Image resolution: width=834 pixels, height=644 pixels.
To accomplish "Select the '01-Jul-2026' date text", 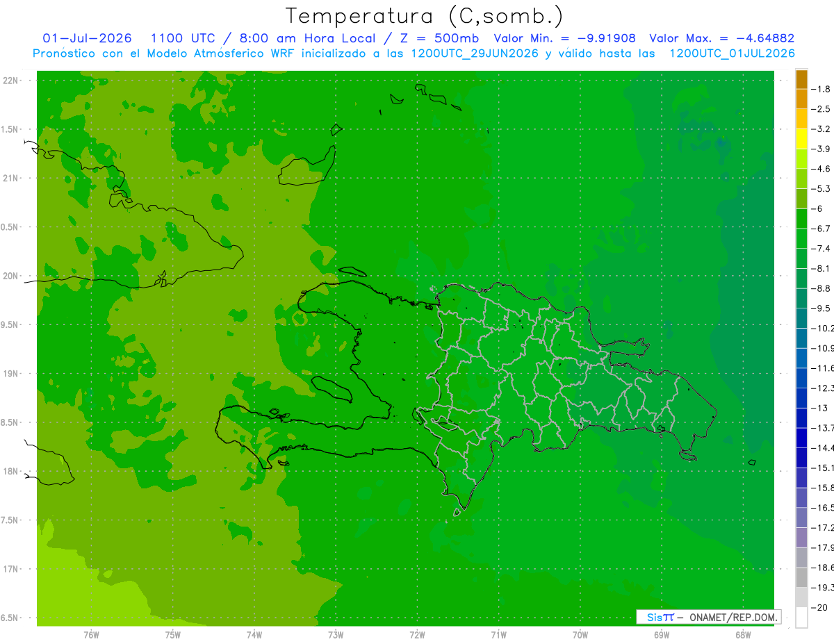I will coord(88,38).
